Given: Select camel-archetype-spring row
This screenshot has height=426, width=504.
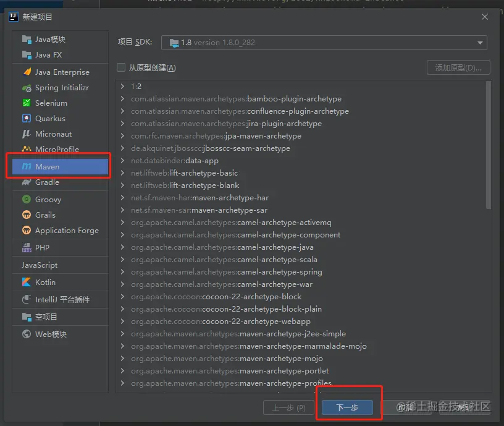Looking at the screenshot, I should pyautogui.click(x=301, y=272).
